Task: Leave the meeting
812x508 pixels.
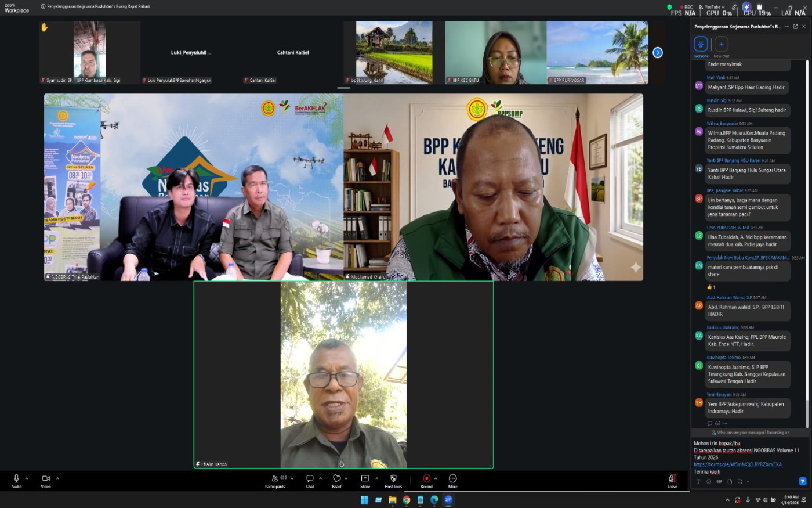Action: (672, 480)
